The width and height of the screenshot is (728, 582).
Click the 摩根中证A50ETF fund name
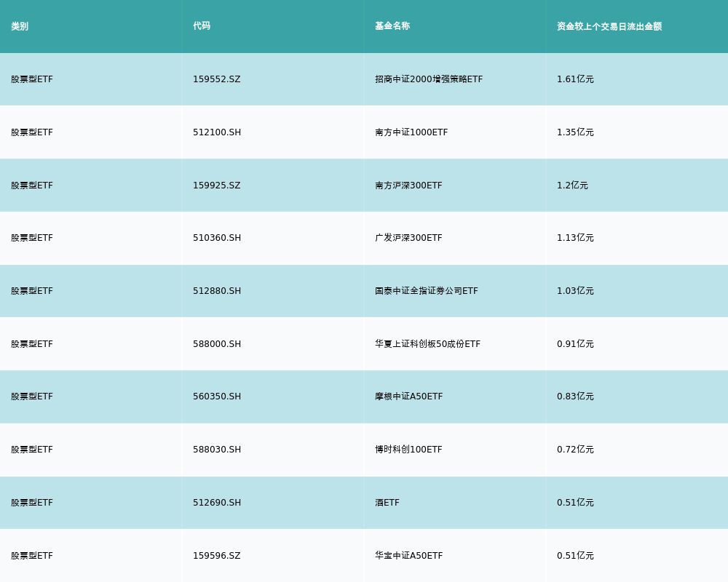[408, 396]
